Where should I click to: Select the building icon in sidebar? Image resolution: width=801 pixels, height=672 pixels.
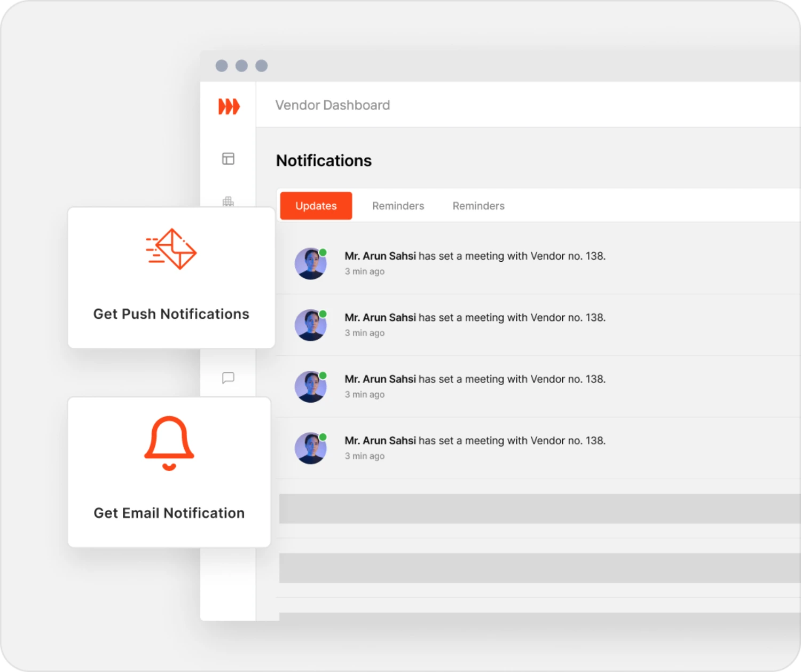[228, 201]
